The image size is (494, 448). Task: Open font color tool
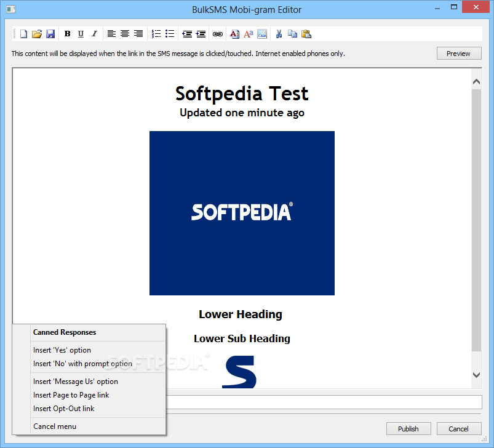[235, 34]
